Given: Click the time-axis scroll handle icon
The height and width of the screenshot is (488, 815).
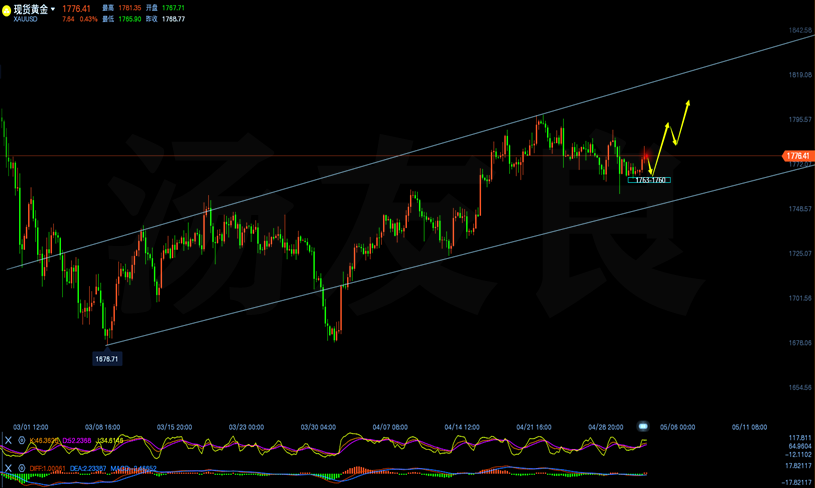Looking at the screenshot, I should [643, 426].
